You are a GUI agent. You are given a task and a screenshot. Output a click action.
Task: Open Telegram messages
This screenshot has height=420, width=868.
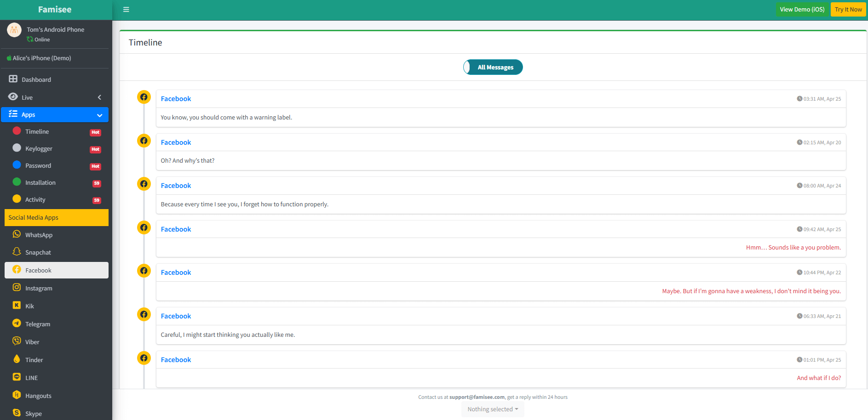click(56, 324)
